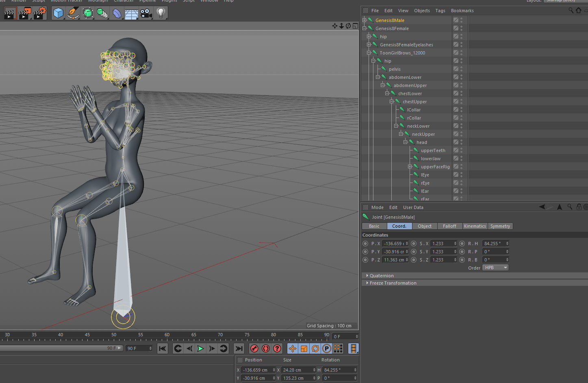Select the upperFaceRig joint in tree
This screenshot has width=588, height=383.
pos(435,167)
